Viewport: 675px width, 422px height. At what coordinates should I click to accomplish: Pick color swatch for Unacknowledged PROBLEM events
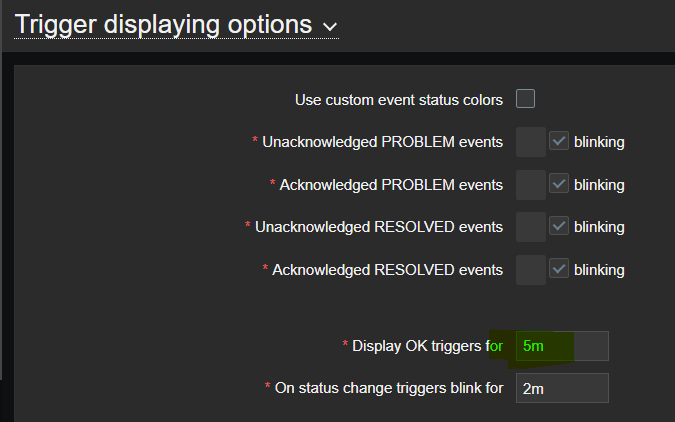(x=530, y=142)
